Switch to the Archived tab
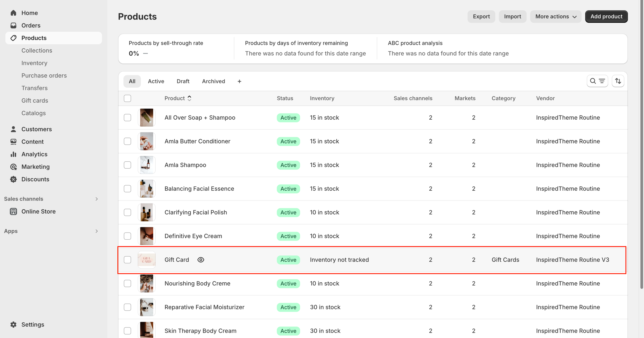 pos(213,81)
